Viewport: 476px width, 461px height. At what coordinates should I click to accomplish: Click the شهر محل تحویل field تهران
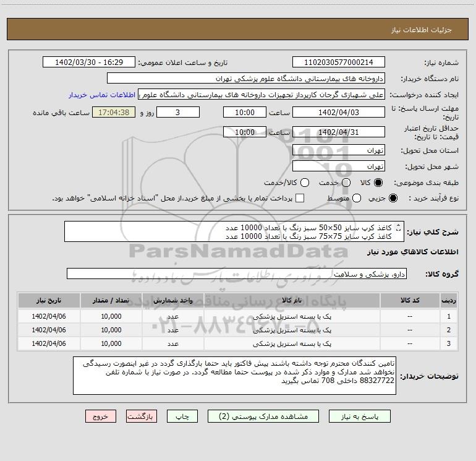pos(339,166)
